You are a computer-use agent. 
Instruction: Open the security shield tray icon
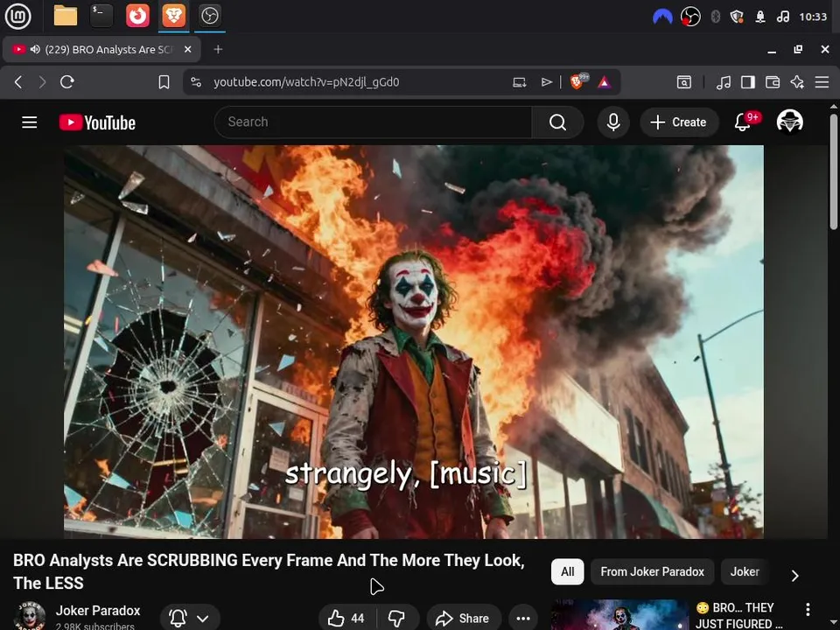(737, 17)
